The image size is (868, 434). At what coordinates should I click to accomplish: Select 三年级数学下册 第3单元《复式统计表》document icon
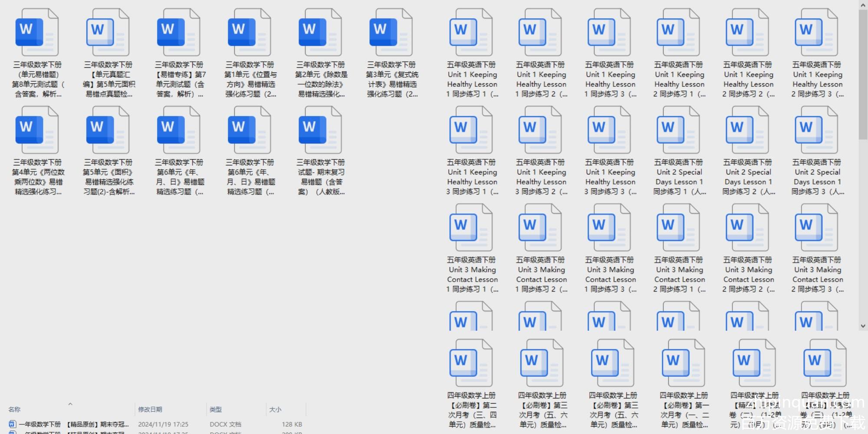pos(391,33)
